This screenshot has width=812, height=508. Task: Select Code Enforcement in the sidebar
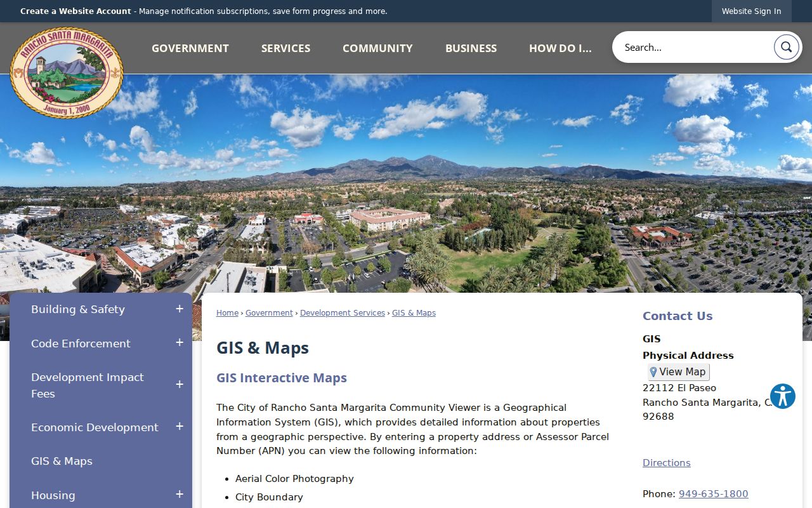click(x=81, y=344)
